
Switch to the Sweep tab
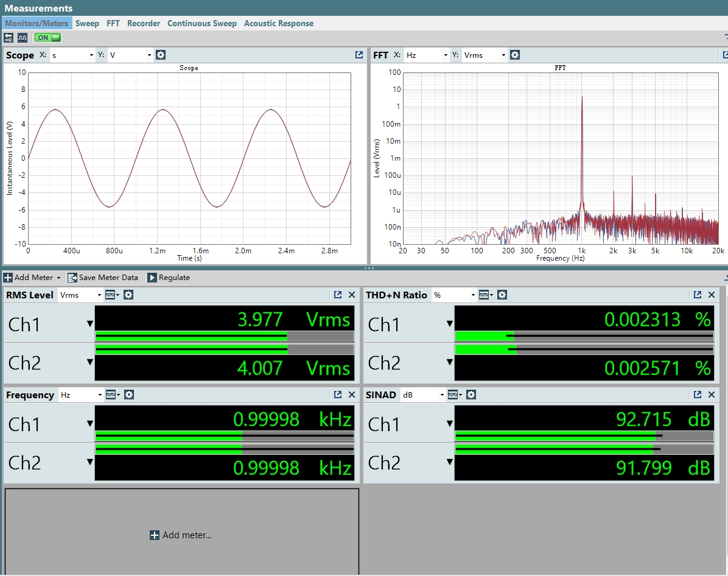click(87, 23)
